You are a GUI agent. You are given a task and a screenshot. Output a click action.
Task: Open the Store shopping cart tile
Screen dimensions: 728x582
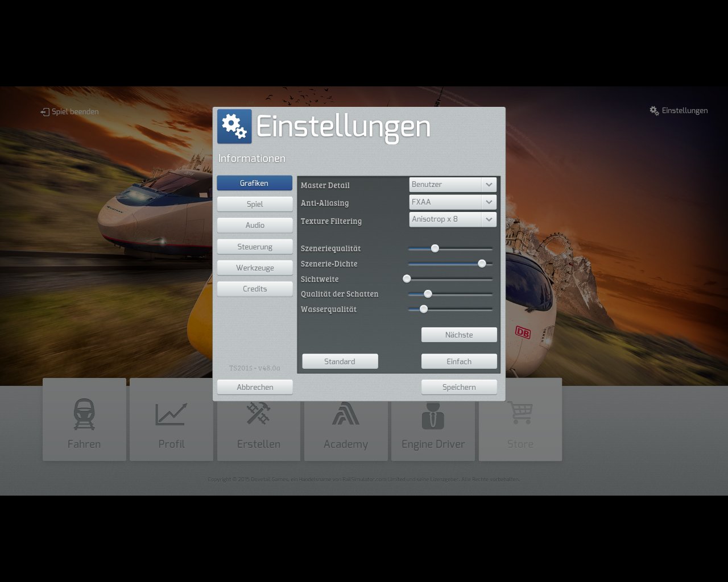pyautogui.click(x=520, y=419)
